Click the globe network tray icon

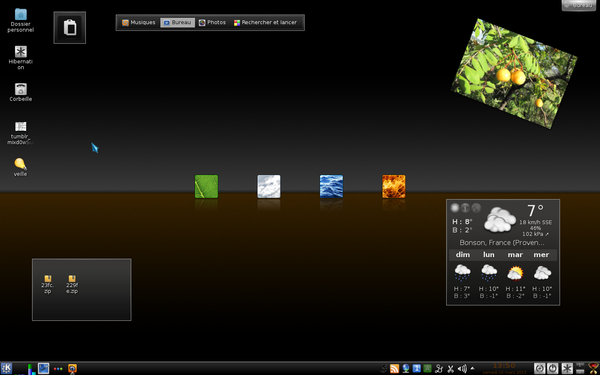pos(406,369)
